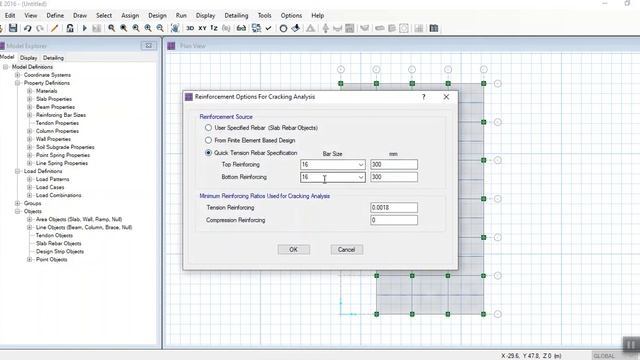
Task: Close the Reinforcement Options dialog
Action: (x=446, y=97)
